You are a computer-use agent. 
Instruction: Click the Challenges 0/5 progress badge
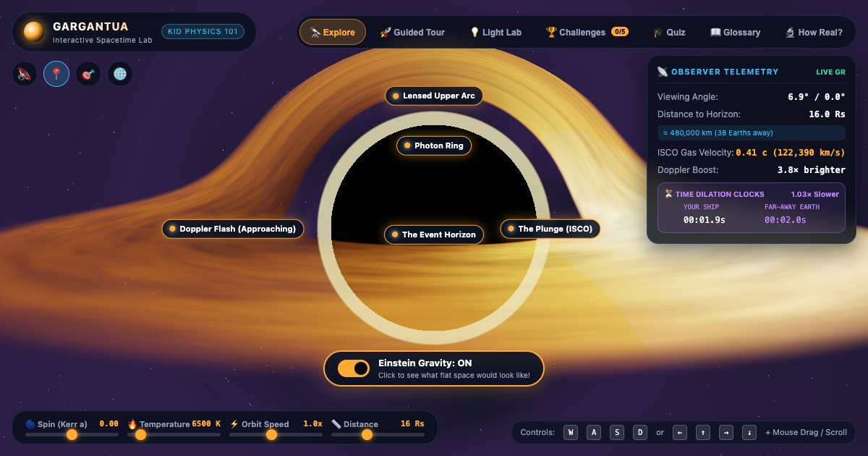[x=620, y=32]
